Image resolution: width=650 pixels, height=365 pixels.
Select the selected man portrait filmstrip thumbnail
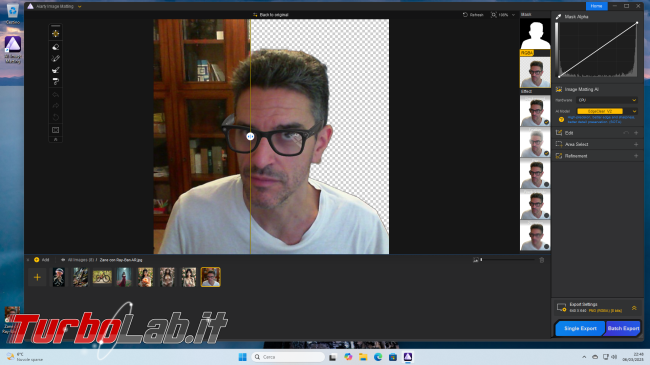pyautogui.click(x=211, y=277)
